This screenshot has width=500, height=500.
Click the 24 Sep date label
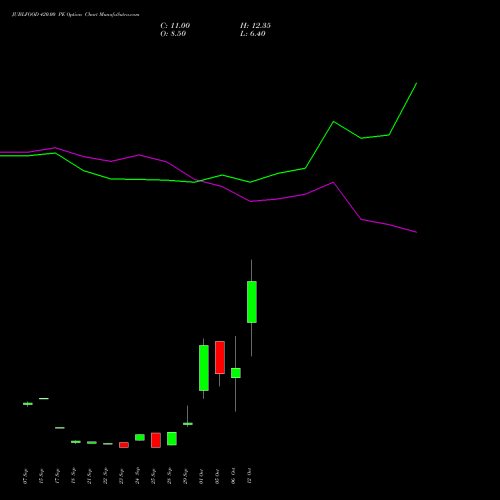click(138, 476)
